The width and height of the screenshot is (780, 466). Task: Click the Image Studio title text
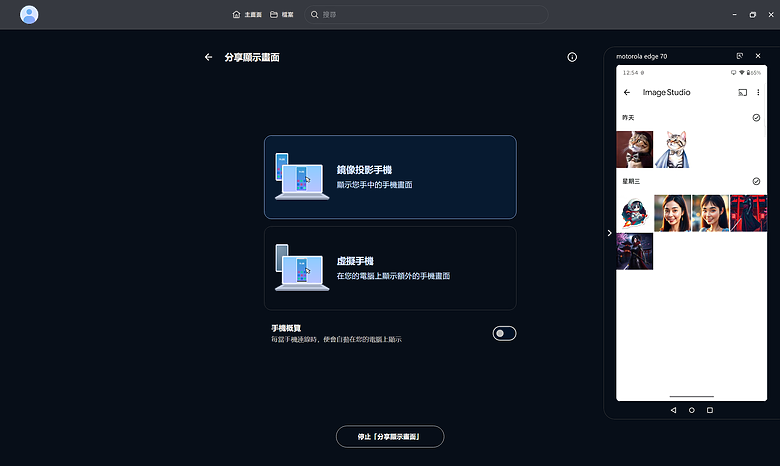[667, 93]
